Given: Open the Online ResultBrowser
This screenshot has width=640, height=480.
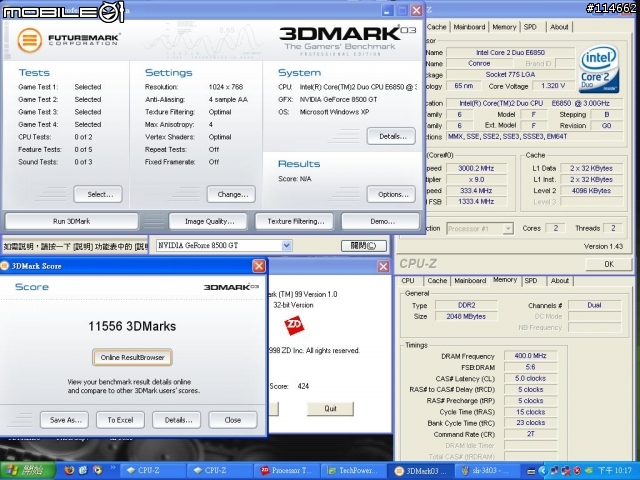Looking at the screenshot, I should [132, 358].
